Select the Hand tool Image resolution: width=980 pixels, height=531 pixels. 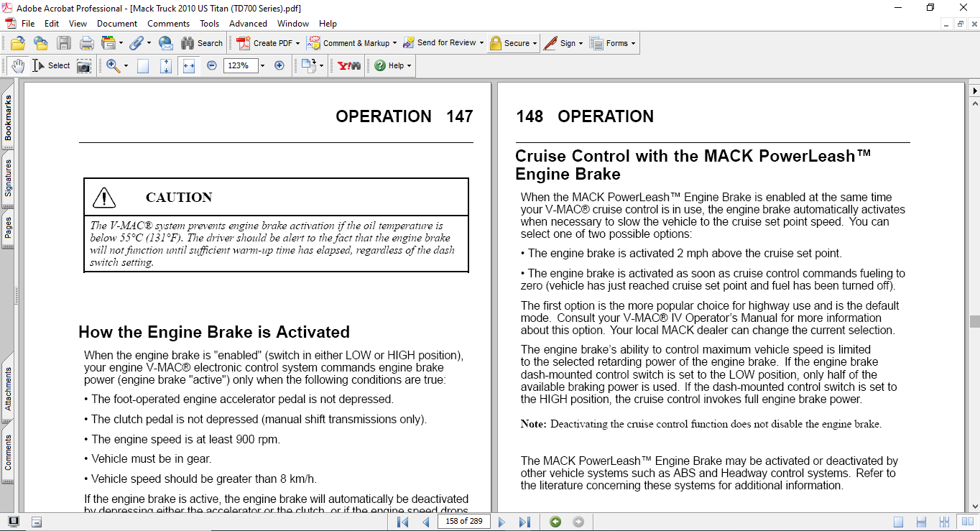tap(17, 65)
